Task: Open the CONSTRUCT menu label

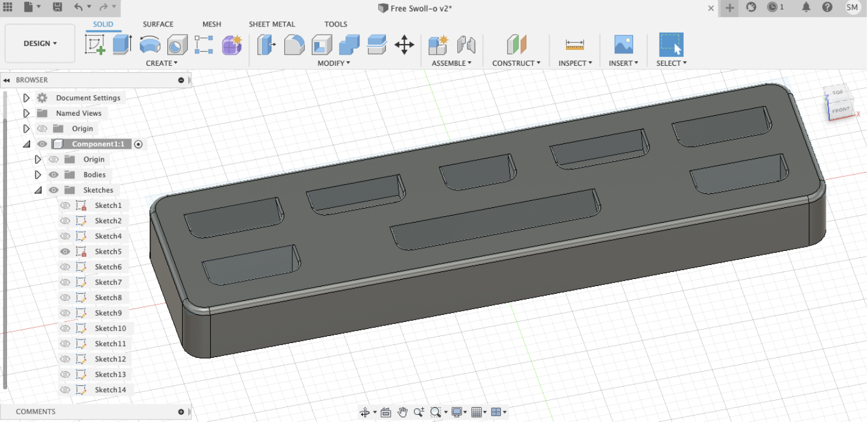Action: [x=516, y=63]
